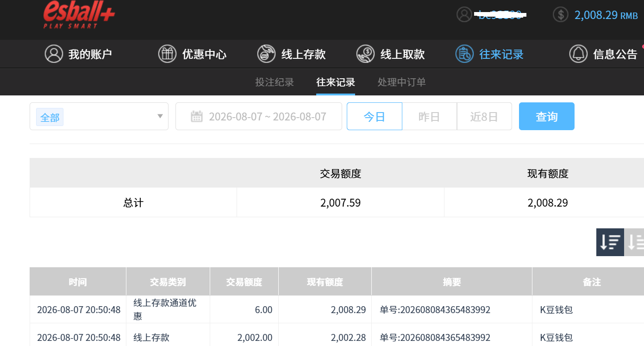Click the 线上取款 withdrawal icon

click(365, 54)
